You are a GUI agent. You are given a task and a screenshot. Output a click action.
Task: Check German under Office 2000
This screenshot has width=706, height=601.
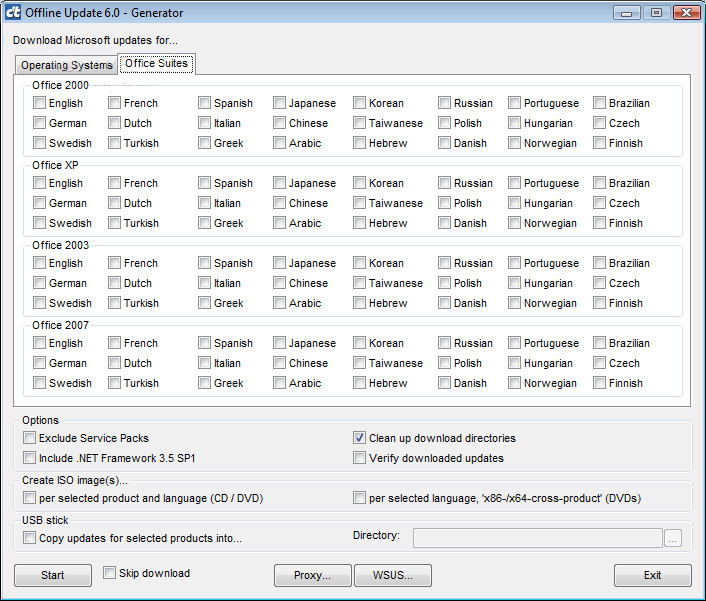click(39, 122)
